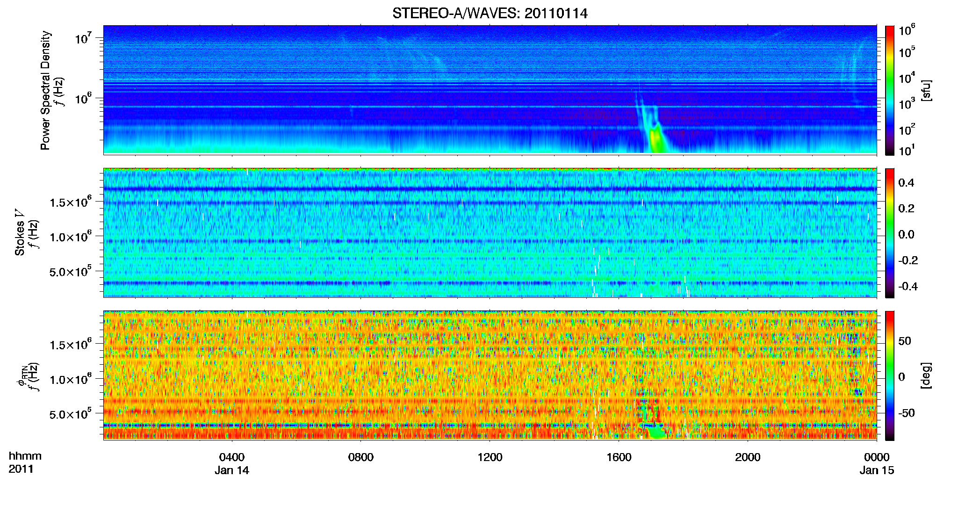The image size is (980, 505).
Task: Click the top panel color bar
Action: [890, 90]
